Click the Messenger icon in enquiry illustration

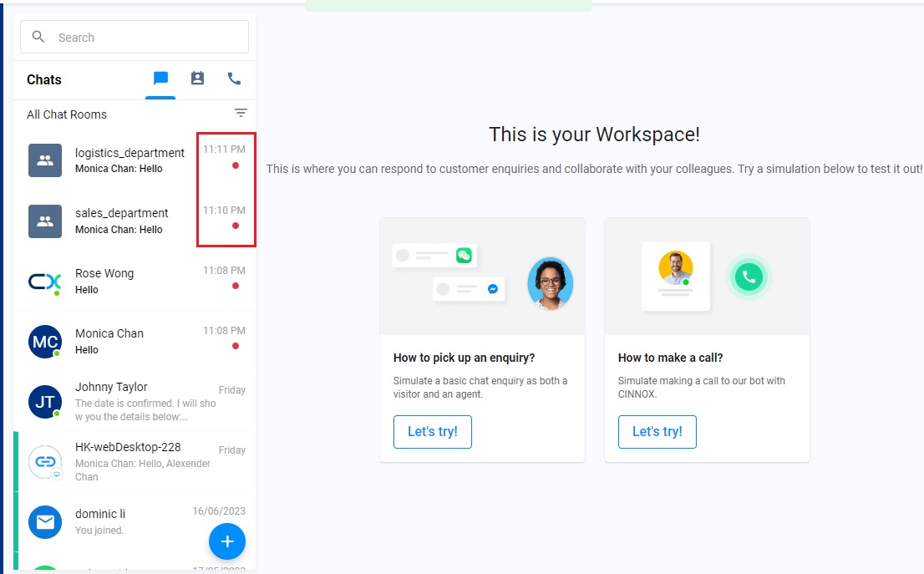pyautogui.click(x=493, y=289)
